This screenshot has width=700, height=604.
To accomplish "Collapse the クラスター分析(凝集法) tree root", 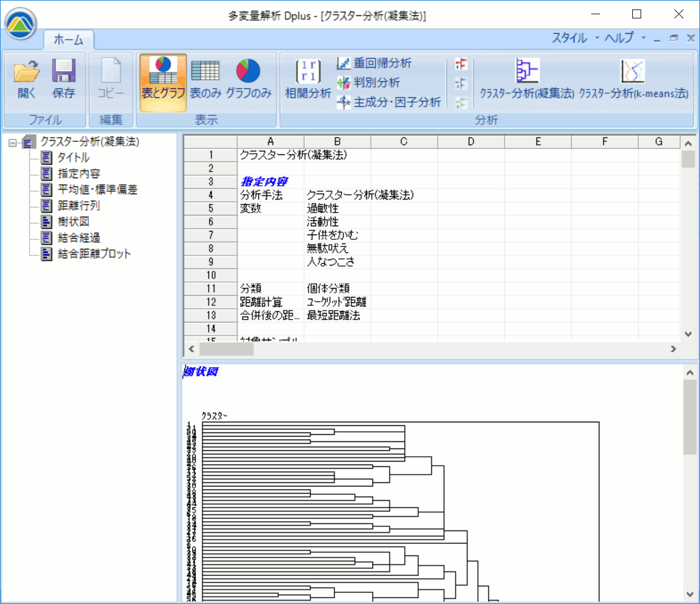I will coord(12,143).
